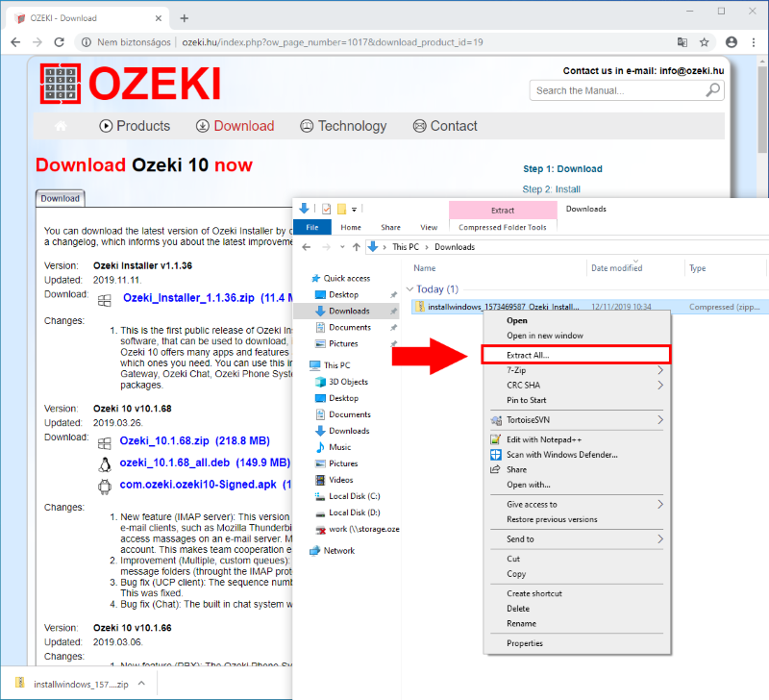Choose Delete in the context menu

tap(577, 609)
